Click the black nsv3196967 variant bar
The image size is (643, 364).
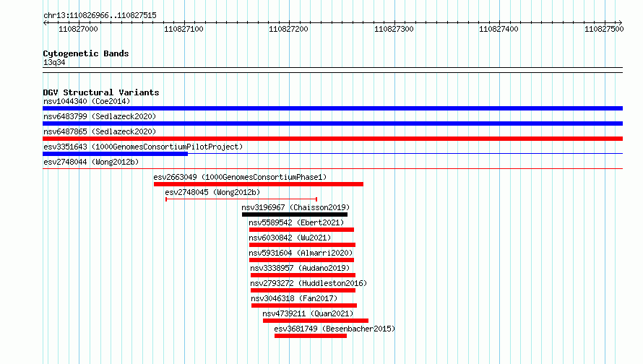click(x=295, y=214)
